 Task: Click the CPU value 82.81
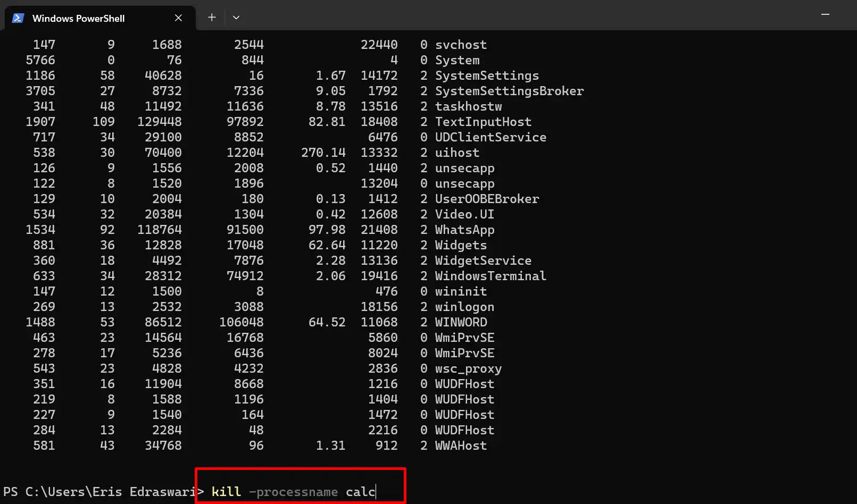[327, 122]
